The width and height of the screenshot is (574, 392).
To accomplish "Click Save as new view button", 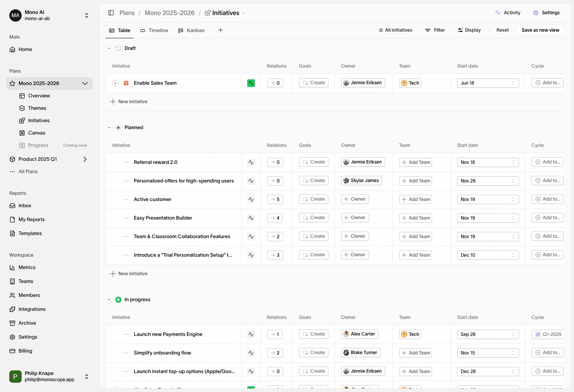I will pyautogui.click(x=540, y=30).
